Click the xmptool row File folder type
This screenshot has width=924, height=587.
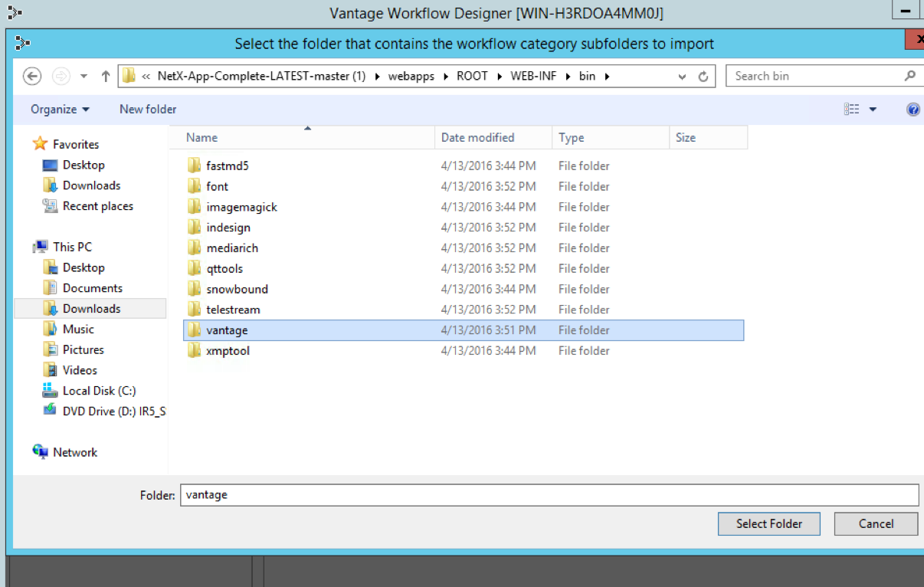click(584, 351)
